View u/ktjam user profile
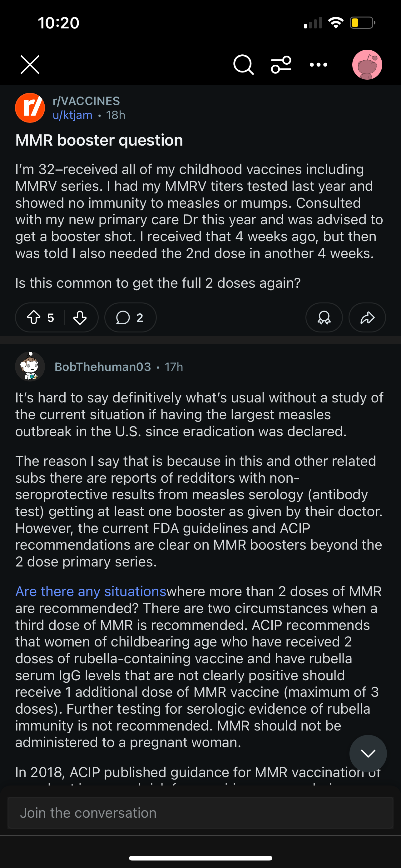401x868 pixels. click(x=72, y=115)
